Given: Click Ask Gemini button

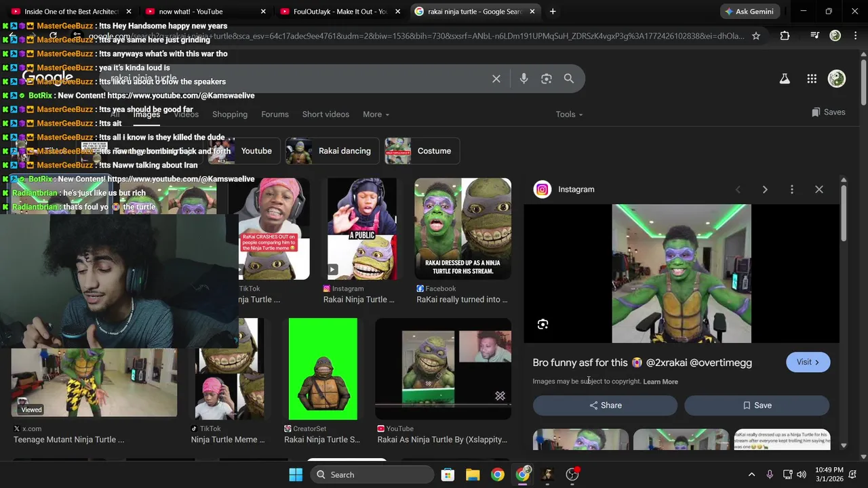Looking at the screenshot, I should pyautogui.click(x=751, y=12).
